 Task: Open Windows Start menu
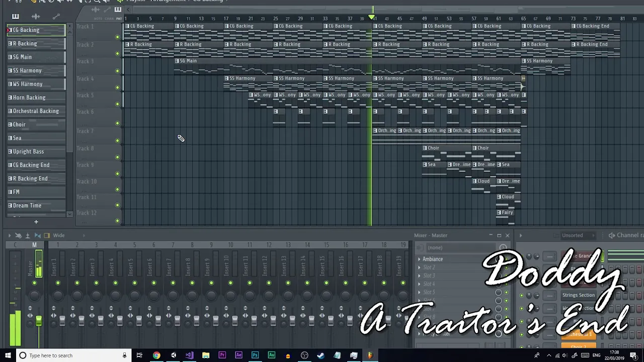pos(8,355)
